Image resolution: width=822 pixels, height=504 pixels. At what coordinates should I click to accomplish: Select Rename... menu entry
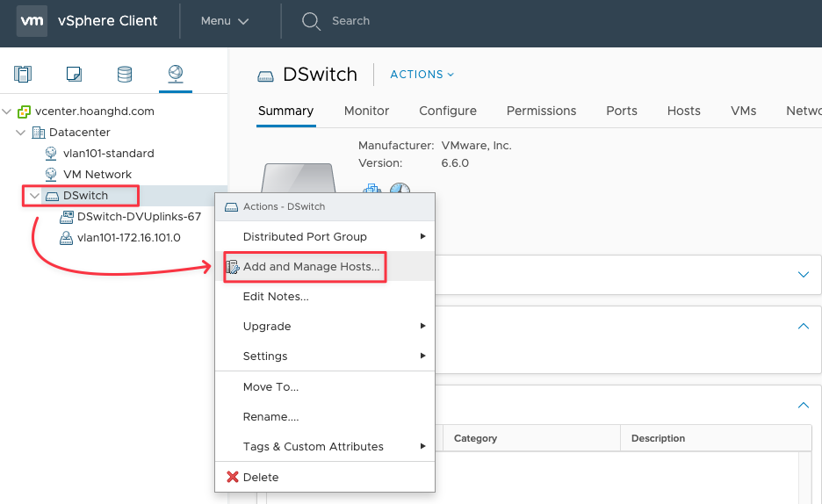[x=325, y=417]
